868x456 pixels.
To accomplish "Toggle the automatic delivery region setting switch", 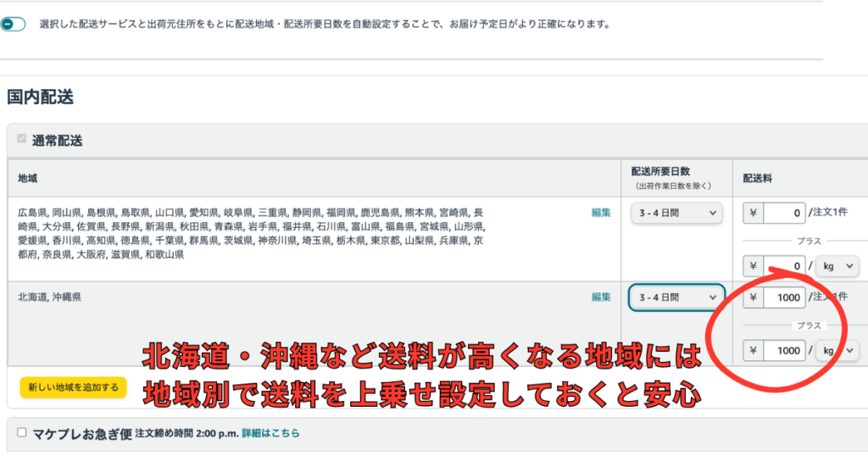I will [x=14, y=25].
